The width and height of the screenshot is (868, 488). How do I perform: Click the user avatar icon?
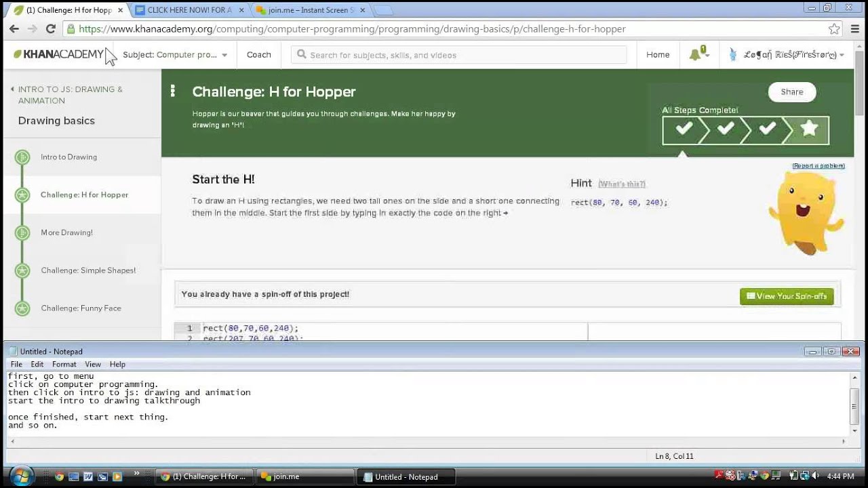click(733, 54)
